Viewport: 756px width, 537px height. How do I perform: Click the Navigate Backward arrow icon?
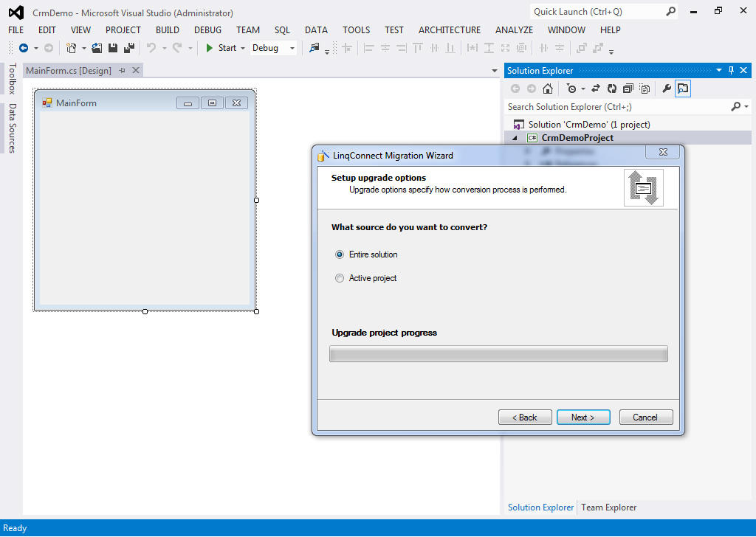[x=23, y=48]
